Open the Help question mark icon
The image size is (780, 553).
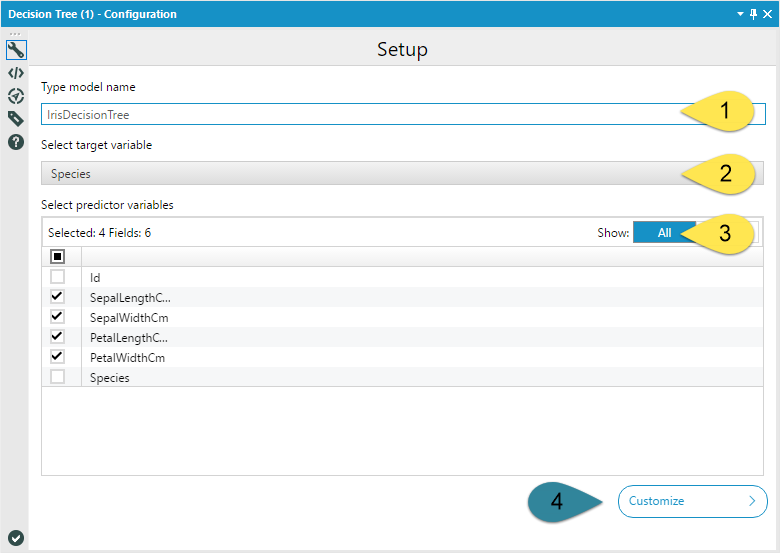[x=16, y=142]
